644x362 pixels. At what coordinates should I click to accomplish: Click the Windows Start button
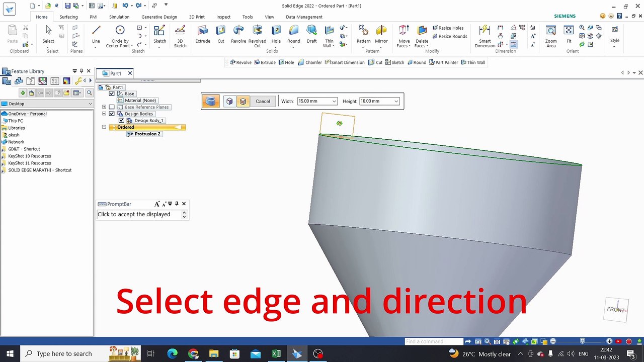coord(10,354)
